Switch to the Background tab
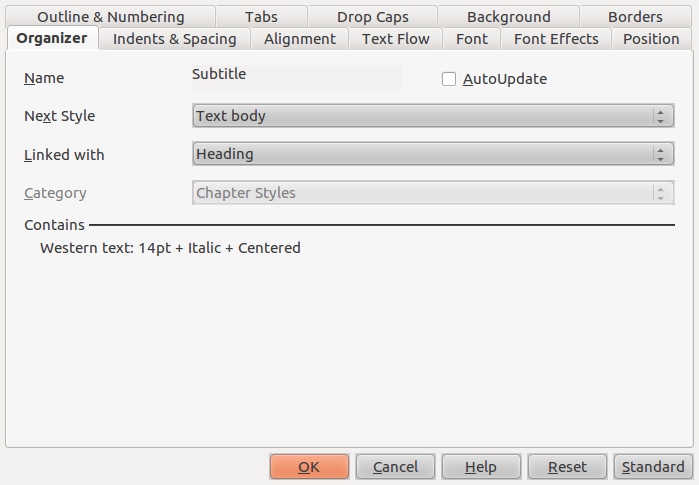Screen dimensions: 699x485 pyautogui.click(x=509, y=16)
